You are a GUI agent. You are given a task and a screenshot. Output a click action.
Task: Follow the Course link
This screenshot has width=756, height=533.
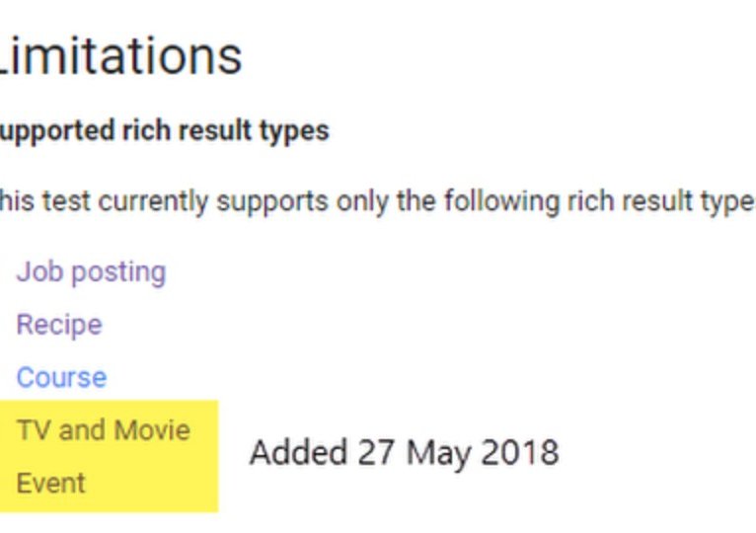tap(61, 377)
